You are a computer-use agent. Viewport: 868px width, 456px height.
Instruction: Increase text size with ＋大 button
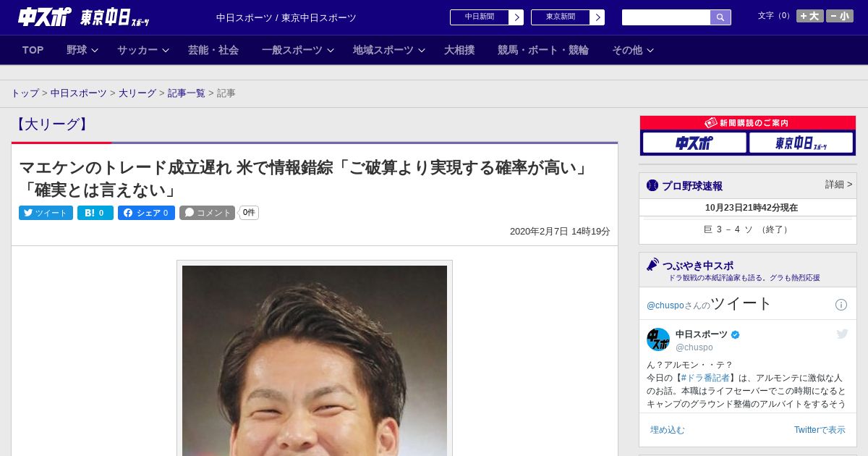pos(809,16)
